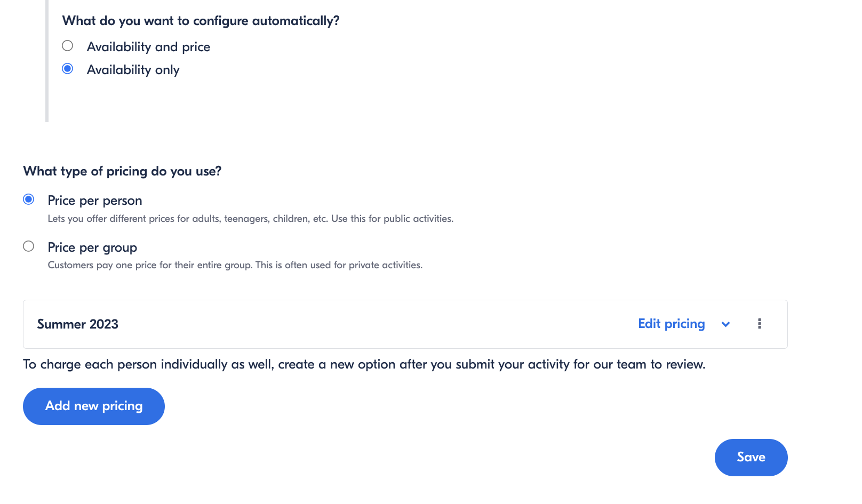
Task: Click the "Edit pricing" link
Action: click(x=671, y=324)
